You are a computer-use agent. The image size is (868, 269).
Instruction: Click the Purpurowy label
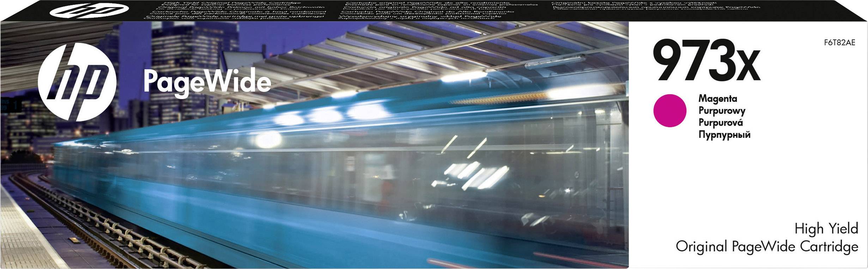coord(722,111)
